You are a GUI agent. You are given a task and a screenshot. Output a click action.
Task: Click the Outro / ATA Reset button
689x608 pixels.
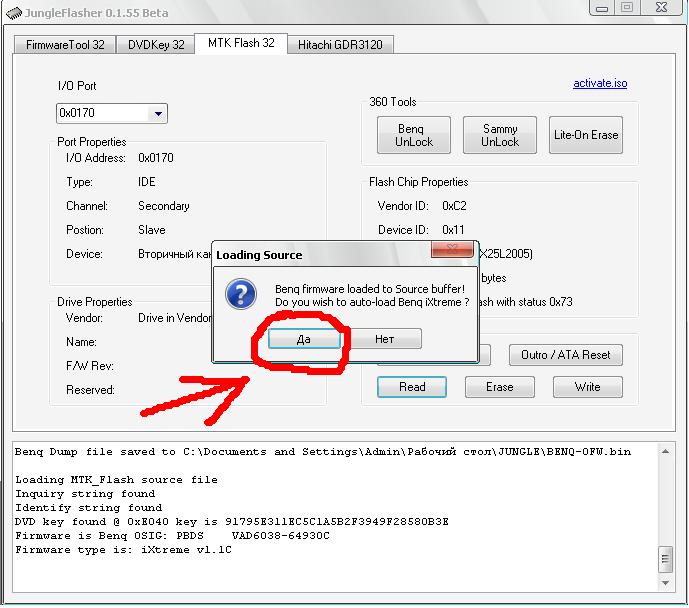tap(566, 355)
